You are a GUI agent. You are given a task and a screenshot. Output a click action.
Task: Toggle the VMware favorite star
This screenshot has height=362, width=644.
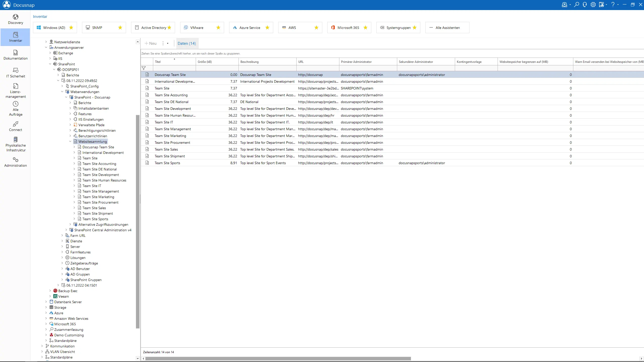pyautogui.click(x=218, y=28)
